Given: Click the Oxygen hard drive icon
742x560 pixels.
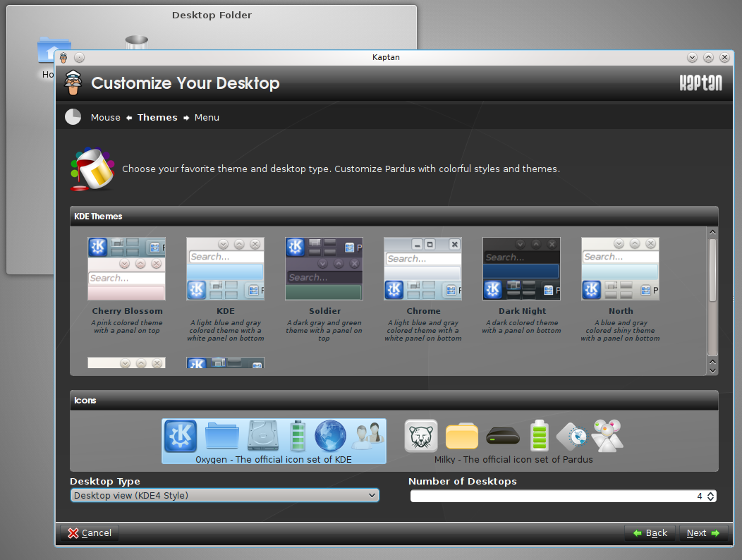Looking at the screenshot, I should tap(263, 435).
